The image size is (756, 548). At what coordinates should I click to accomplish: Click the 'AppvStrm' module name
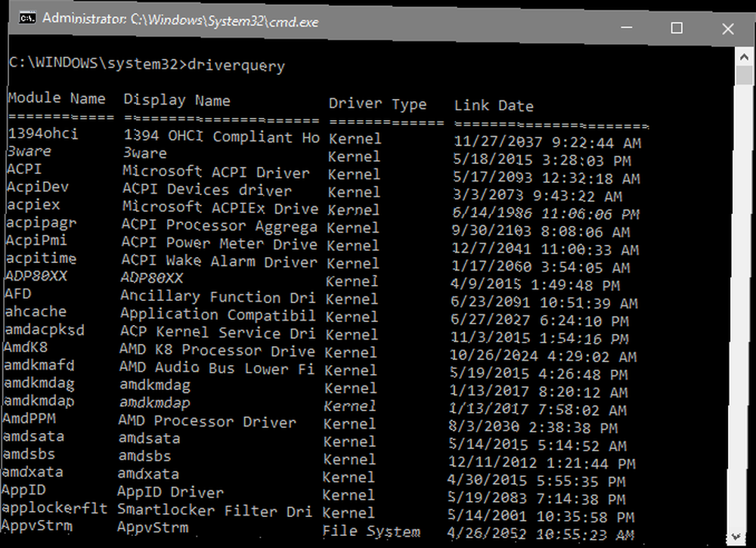(x=37, y=525)
